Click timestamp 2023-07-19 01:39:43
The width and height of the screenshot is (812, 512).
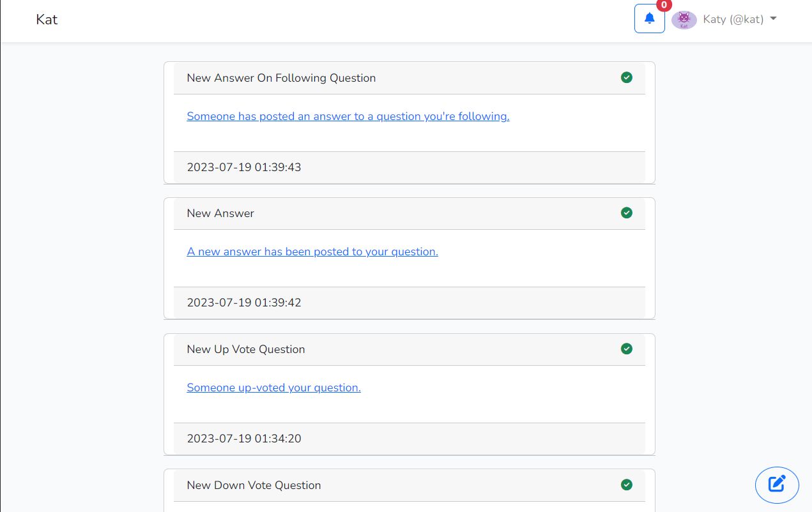coord(244,167)
